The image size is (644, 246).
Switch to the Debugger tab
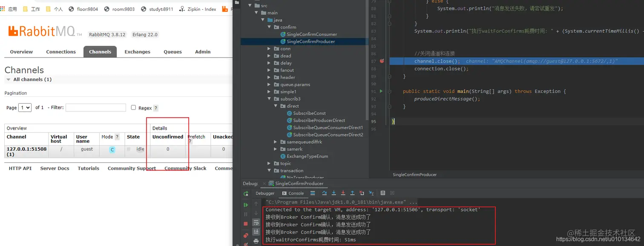coord(265,193)
